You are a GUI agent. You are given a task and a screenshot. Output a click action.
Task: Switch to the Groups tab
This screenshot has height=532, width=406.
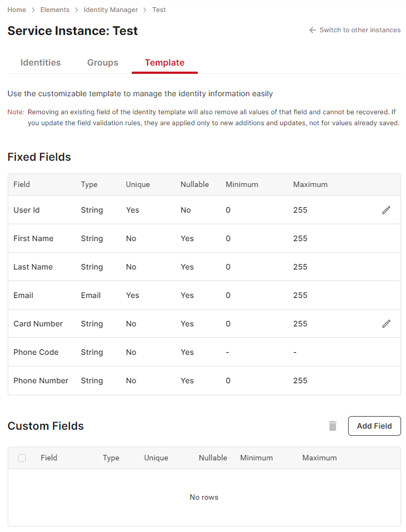[x=102, y=62]
